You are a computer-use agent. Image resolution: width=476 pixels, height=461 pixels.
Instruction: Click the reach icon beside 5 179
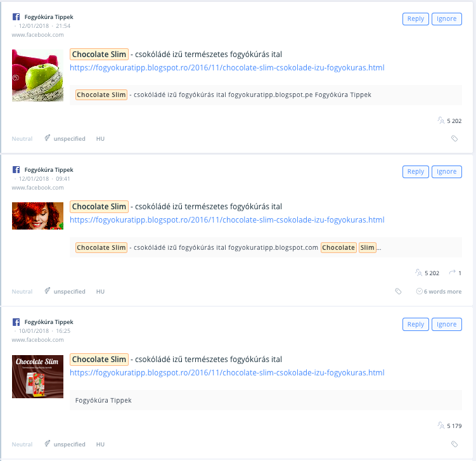pyautogui.click(x=441, y=425)
